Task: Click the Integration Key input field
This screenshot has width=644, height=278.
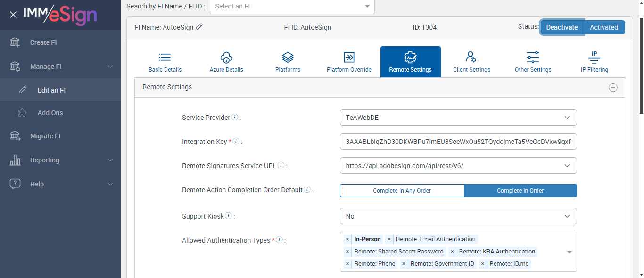Action: (x=458, y=142)
